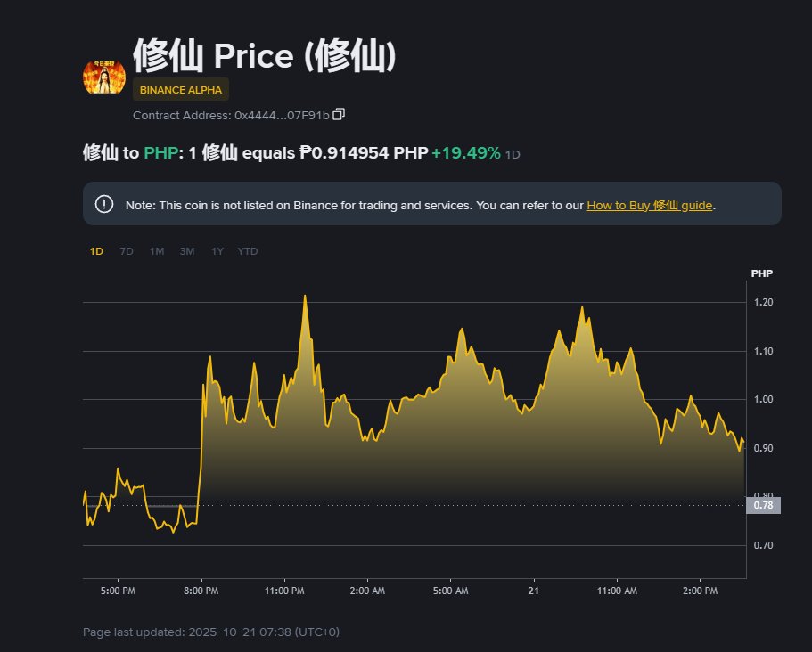Screen dimensions: 812x652
Task: Switch chart to 1M range
Action: (x=157, y=251)
